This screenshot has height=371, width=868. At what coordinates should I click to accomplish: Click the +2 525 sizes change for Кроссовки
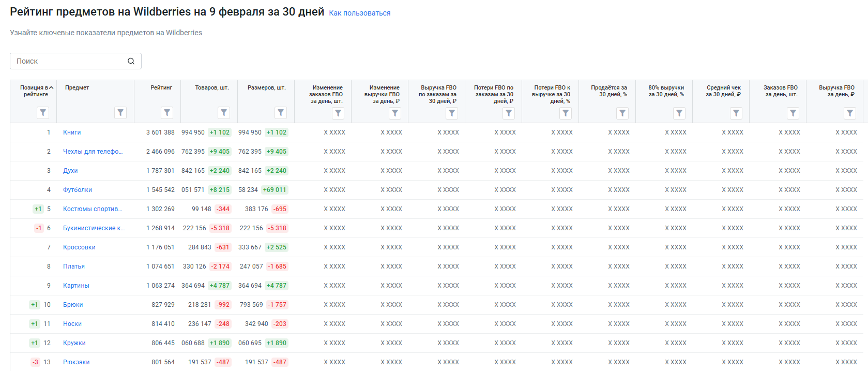coord(277,247)
